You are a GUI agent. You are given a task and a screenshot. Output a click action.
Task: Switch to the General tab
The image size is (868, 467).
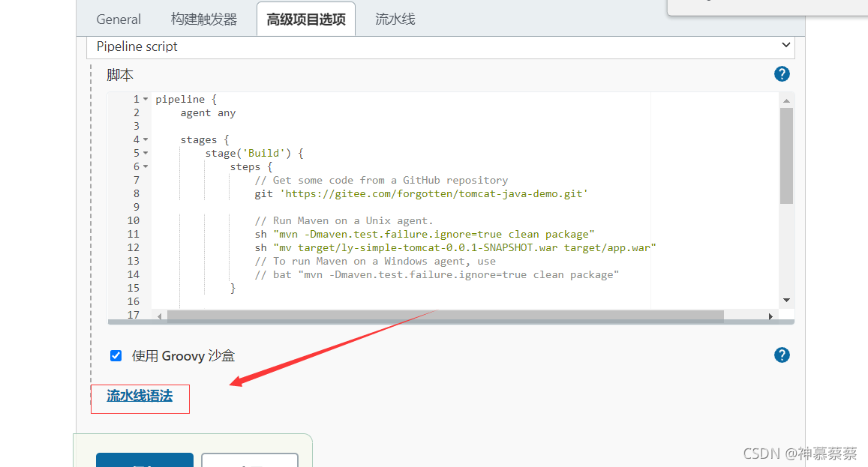119,19
